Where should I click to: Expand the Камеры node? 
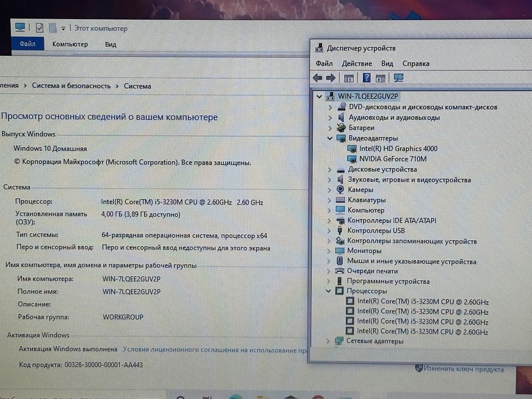[x=329, y=190]
